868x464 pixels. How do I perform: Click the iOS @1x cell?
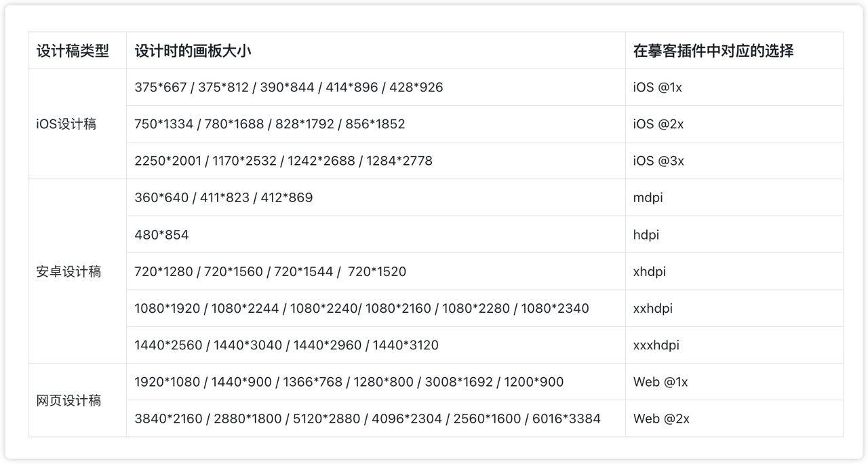point(658,88)
